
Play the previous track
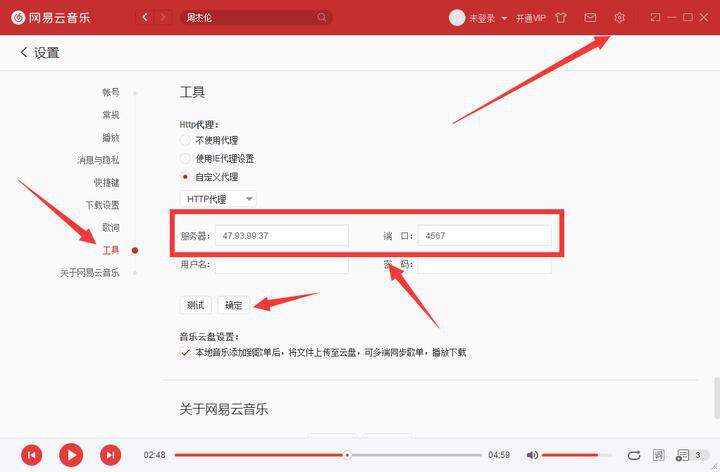[x=32, y=455]
